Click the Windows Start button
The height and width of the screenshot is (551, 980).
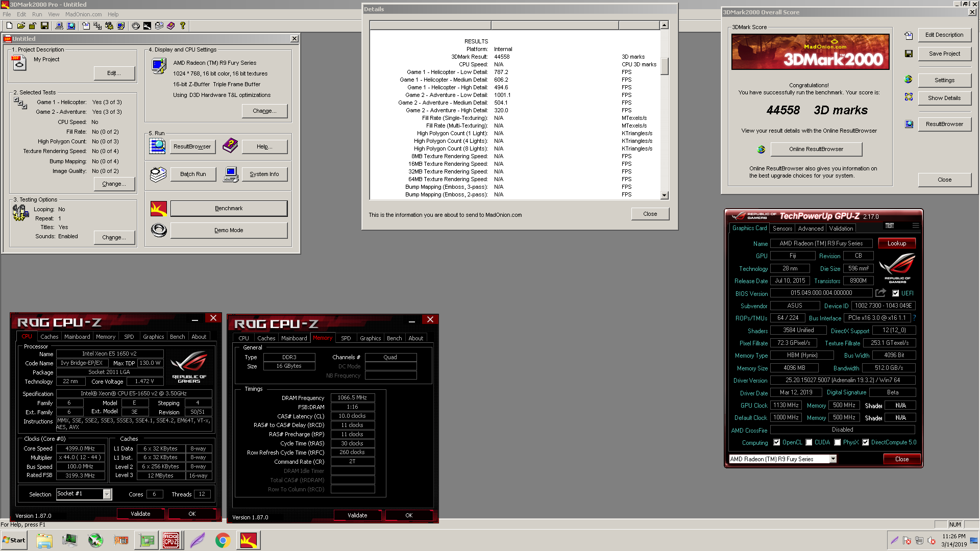(14, 540)
